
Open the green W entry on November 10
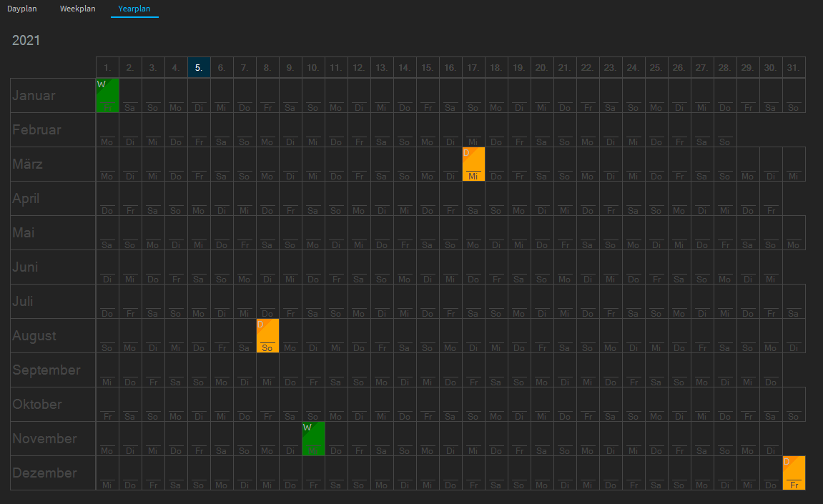coord(313,439)
